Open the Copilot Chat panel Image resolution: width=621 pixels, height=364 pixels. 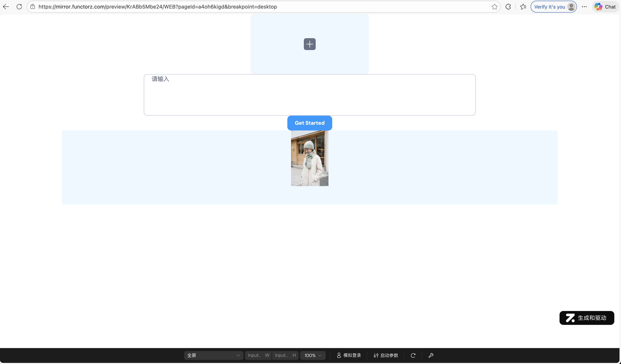(605, 7)
